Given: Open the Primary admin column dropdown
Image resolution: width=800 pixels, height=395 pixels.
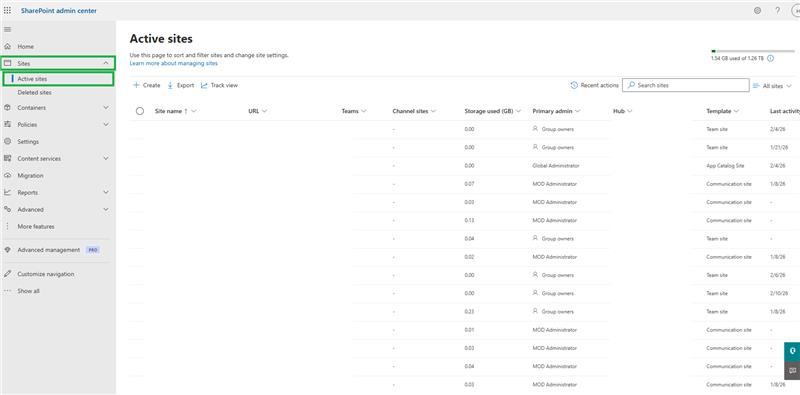Looking at the screenshot, I should pos(578,111).
